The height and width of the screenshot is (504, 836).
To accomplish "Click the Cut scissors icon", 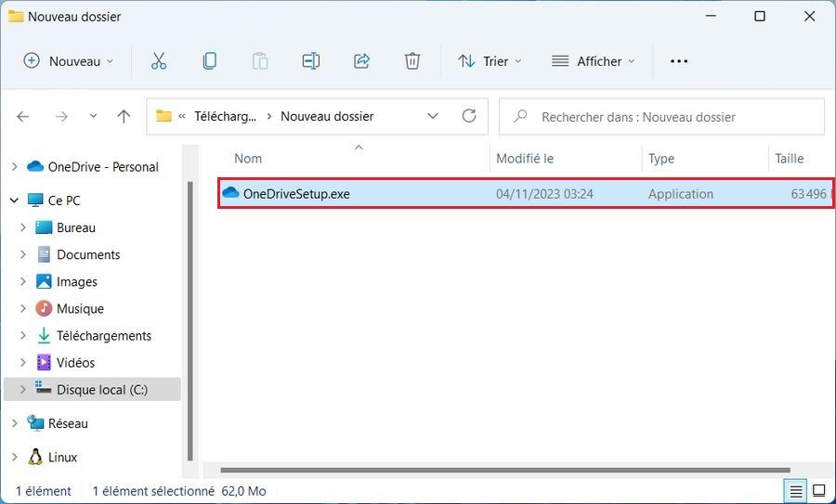I will tap(158, 61).
